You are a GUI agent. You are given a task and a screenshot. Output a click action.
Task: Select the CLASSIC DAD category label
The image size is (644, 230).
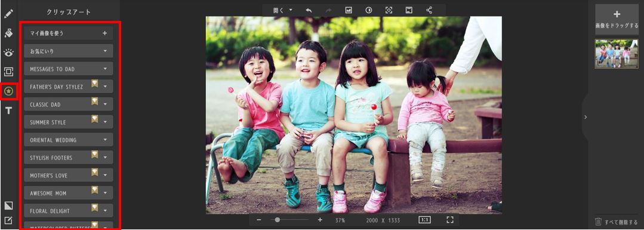click(45, 105)
